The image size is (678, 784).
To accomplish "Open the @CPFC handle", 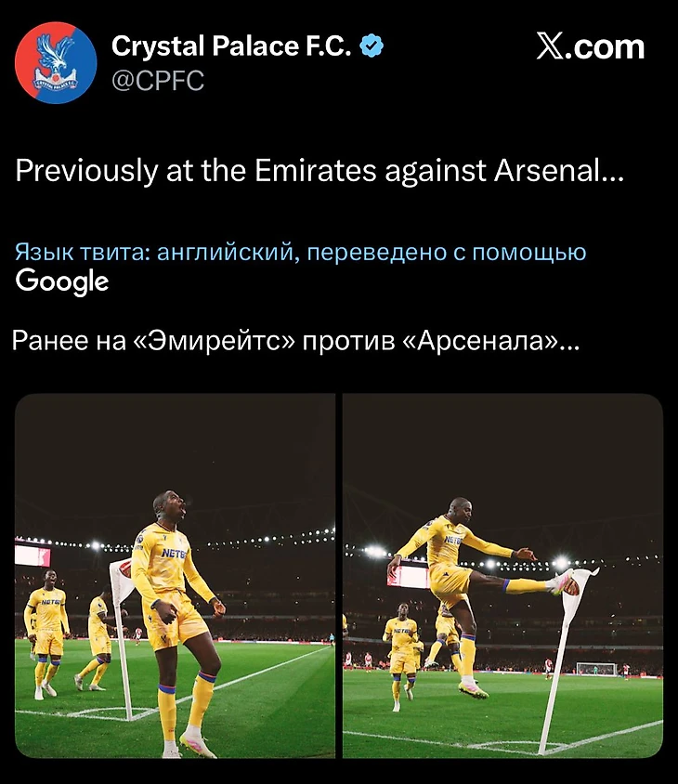I will click(x=157, y=81).
